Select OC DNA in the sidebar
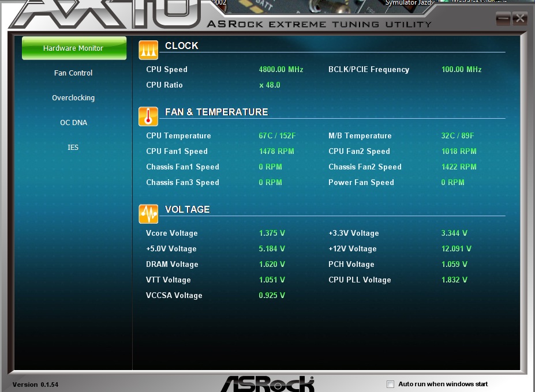Image resolution: width=535 pixels, height=392 pixels. tap(73, 123)
